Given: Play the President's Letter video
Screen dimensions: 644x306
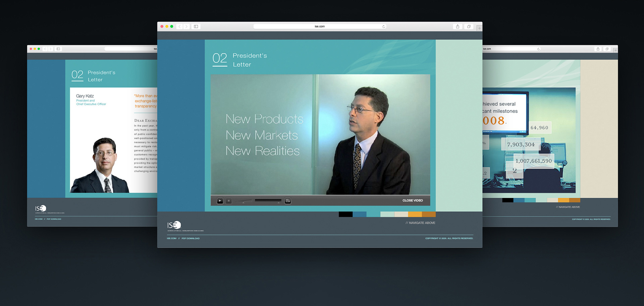Looking at the screenshot, I should click(220, 201).
